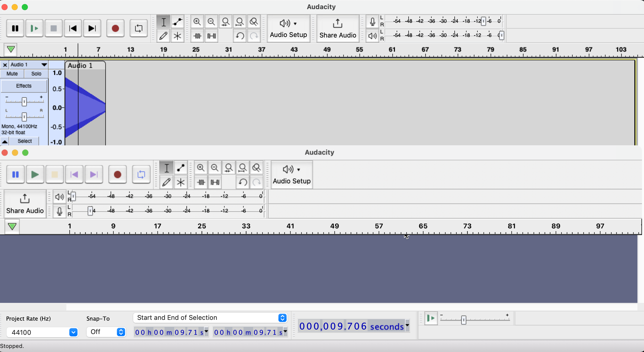644x352 pixels.
Task: Solo the Audio 1 track
Action: (x=36, y=74)
